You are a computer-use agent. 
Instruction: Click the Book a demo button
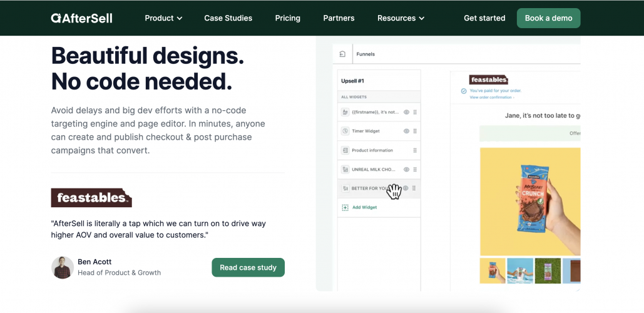549,18
